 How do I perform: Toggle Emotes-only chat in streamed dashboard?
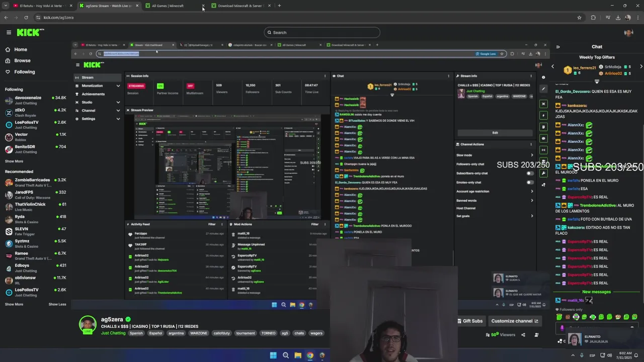(530, 183)
